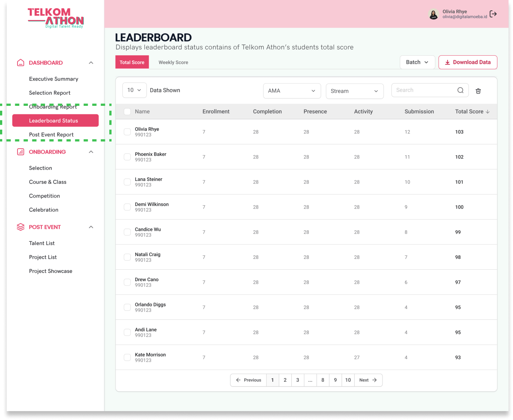Open Project Showcase menu item
Screen dimensions: 513x420
[51, 271]
